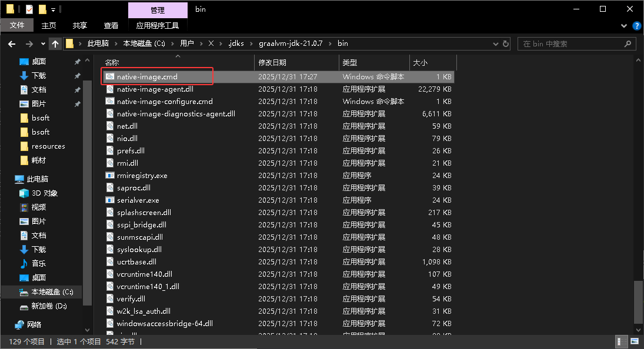The image size is (644, 349).
Task: Open the Help question mark icon
Action: 636,26
